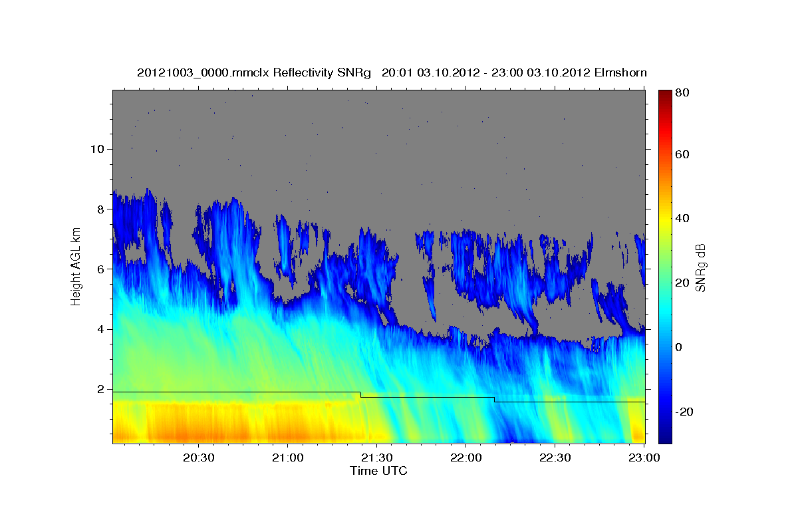This screenshot has height=532, width=798.
Task: Click the yellow region of the colorbar
Action: (x=665, y=219)
